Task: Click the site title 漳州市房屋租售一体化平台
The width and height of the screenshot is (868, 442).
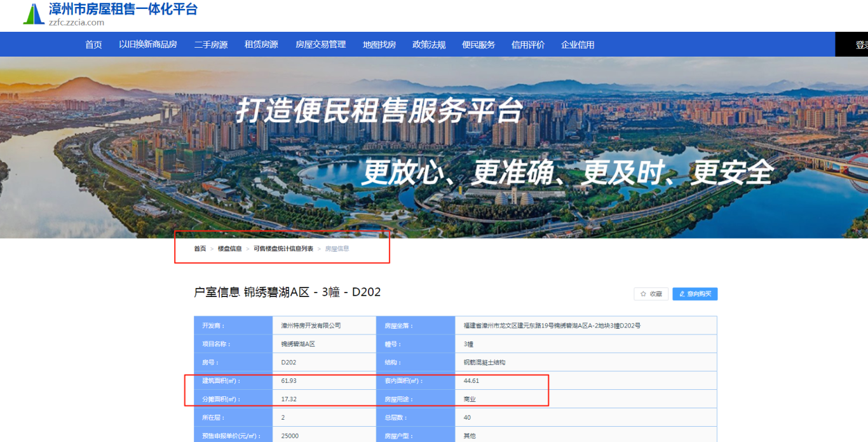Action: coord(123,9)
